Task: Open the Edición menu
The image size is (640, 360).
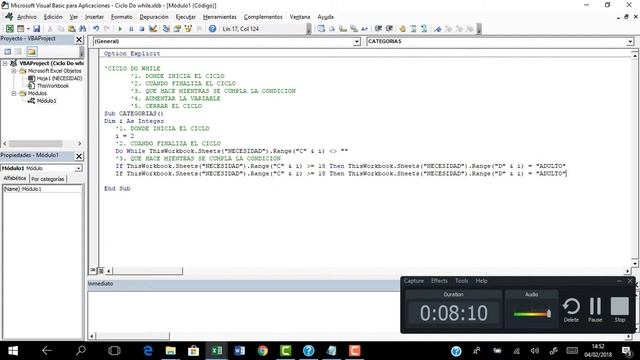Action: tap(53, 17)
